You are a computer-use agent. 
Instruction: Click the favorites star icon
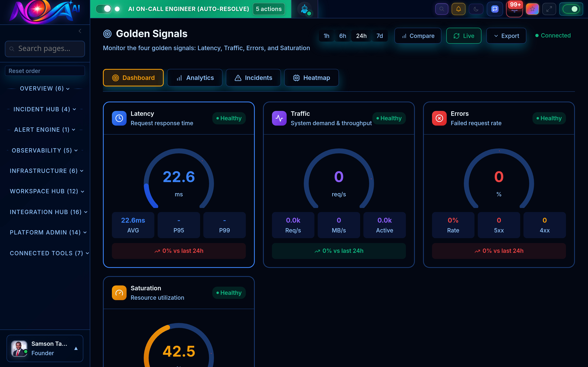tap(532, 9)
